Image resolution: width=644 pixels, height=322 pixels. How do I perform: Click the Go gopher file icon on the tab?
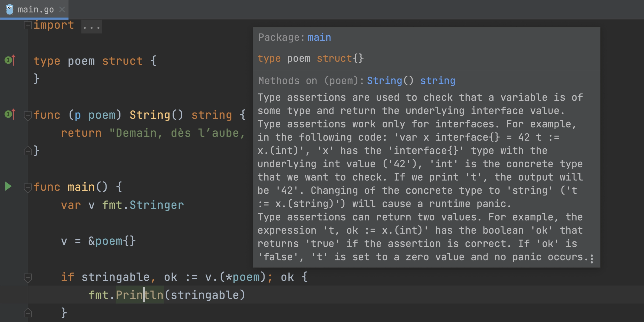pyautogui.click(x=9, y=9)
